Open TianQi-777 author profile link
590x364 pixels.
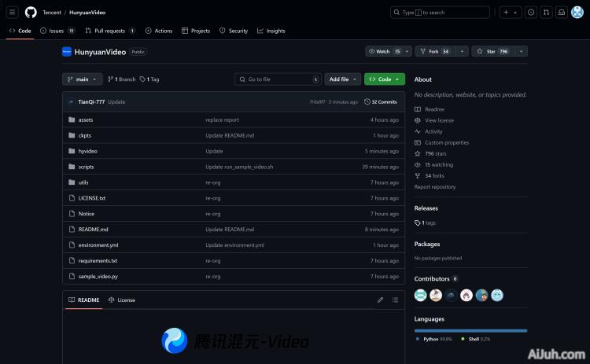coord(91,102)
